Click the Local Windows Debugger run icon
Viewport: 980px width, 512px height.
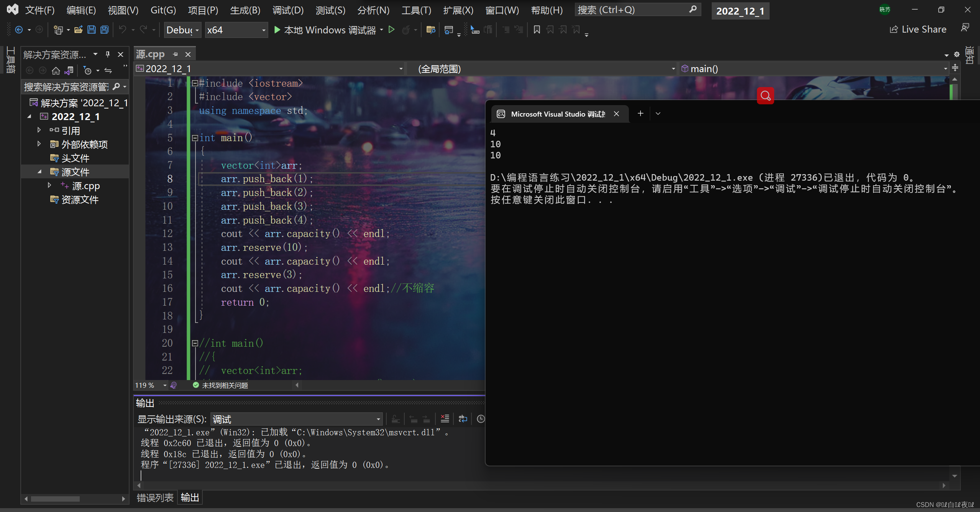tap(280, 30)
